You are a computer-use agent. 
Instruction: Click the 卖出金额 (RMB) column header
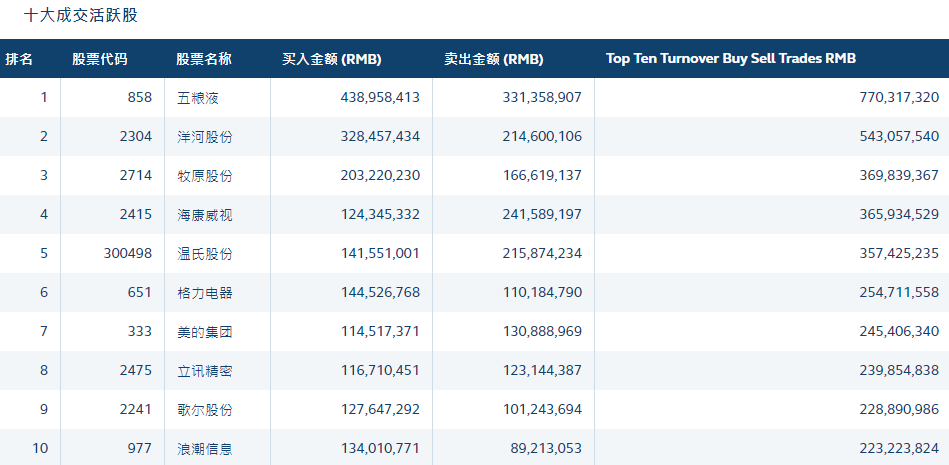[494, 59]
